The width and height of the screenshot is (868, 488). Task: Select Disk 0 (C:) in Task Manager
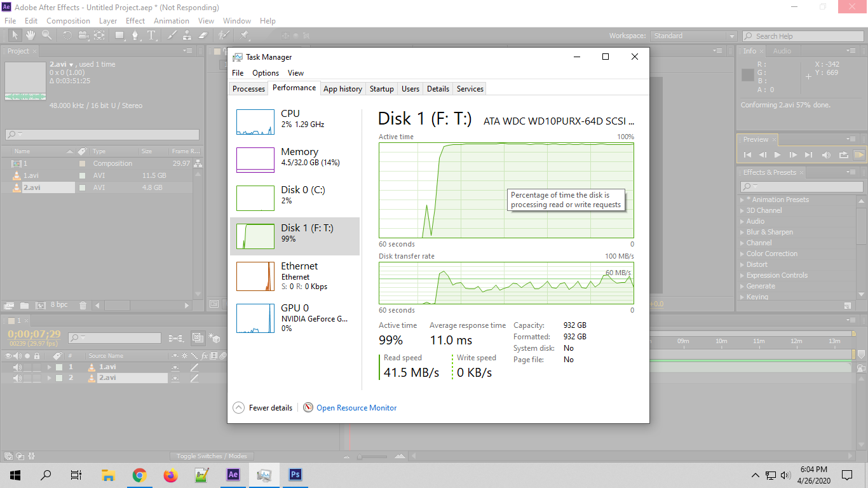[295, 198]
